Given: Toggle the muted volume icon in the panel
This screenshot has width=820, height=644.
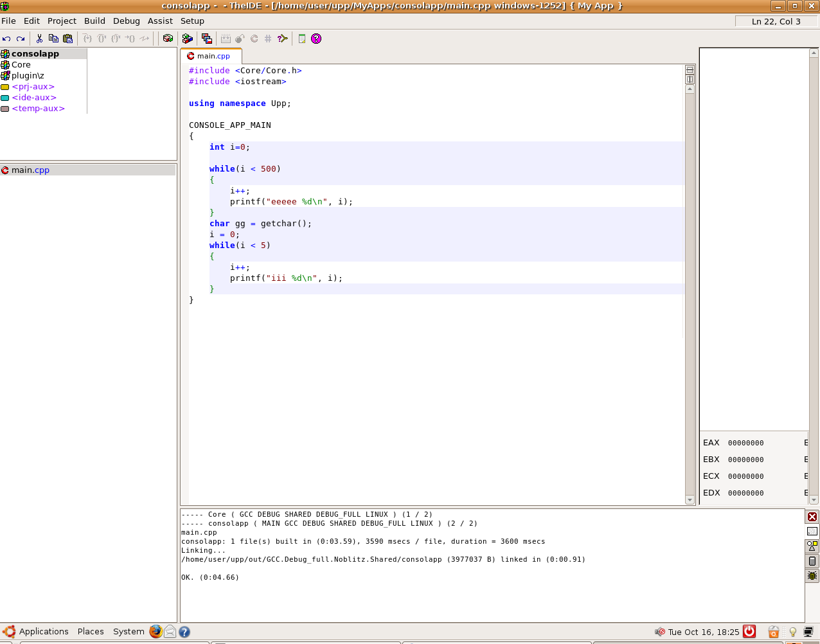Looking at the screenshot, I should click(x=659, y=632).
